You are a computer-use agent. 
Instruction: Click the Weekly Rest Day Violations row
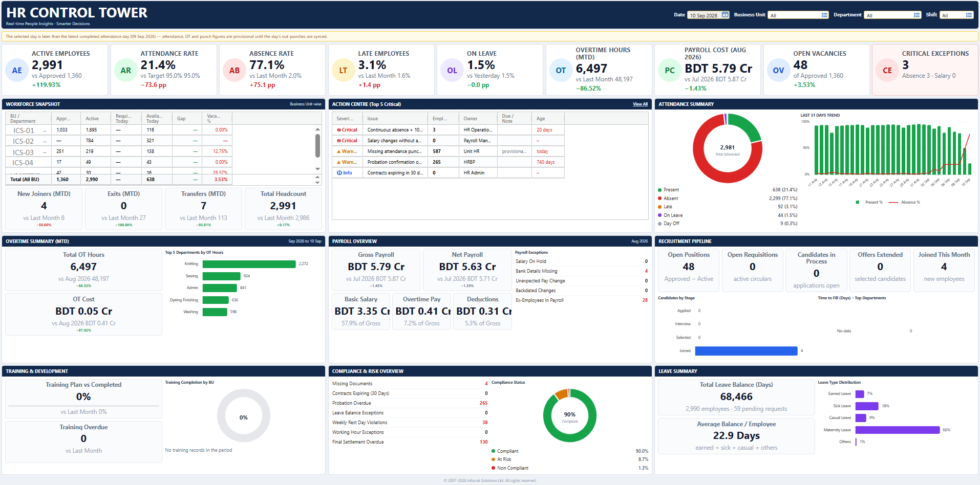410,423
